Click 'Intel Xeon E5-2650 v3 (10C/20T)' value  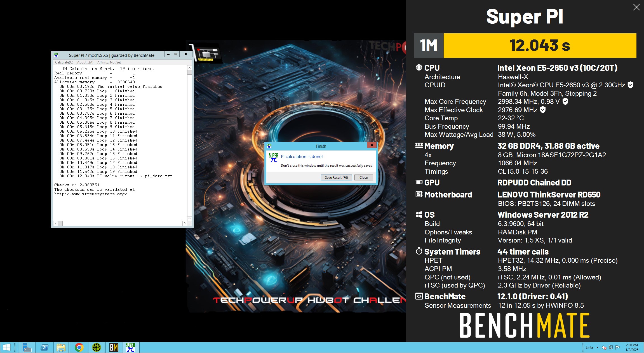pyautogui.click(x=557, y=68)
